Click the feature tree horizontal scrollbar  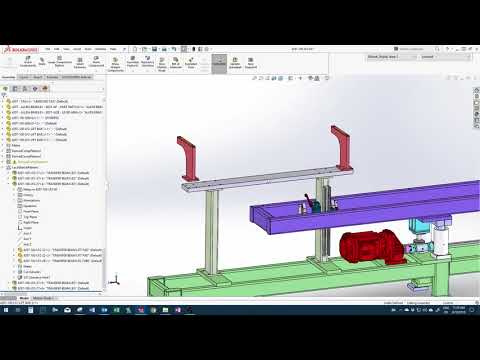click(50, 294)
